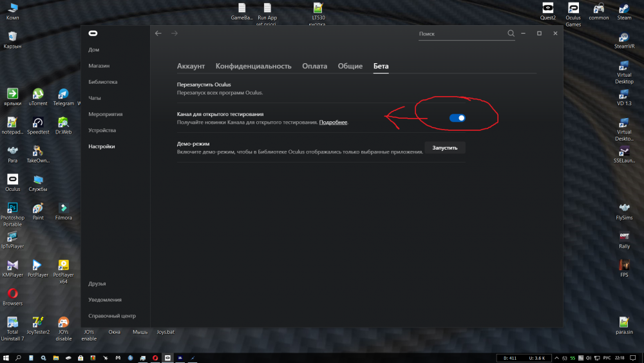Select the Oculus desktop shortcut

point(13,182)
